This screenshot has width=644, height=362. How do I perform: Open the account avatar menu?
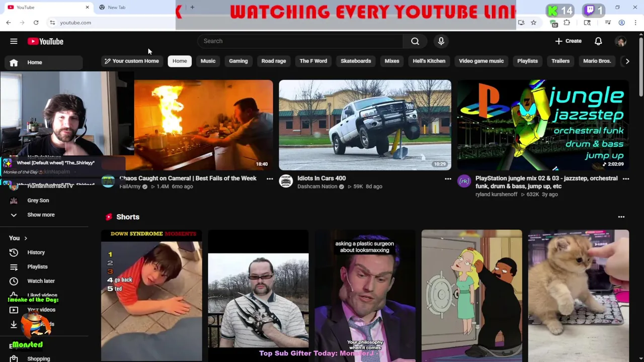click(621, 41)
